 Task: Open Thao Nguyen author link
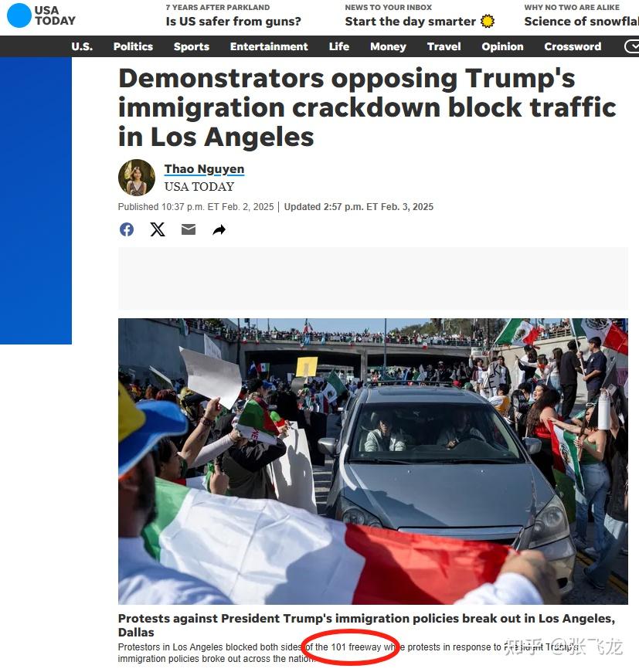pyautogui.click(x=204, y=169)
